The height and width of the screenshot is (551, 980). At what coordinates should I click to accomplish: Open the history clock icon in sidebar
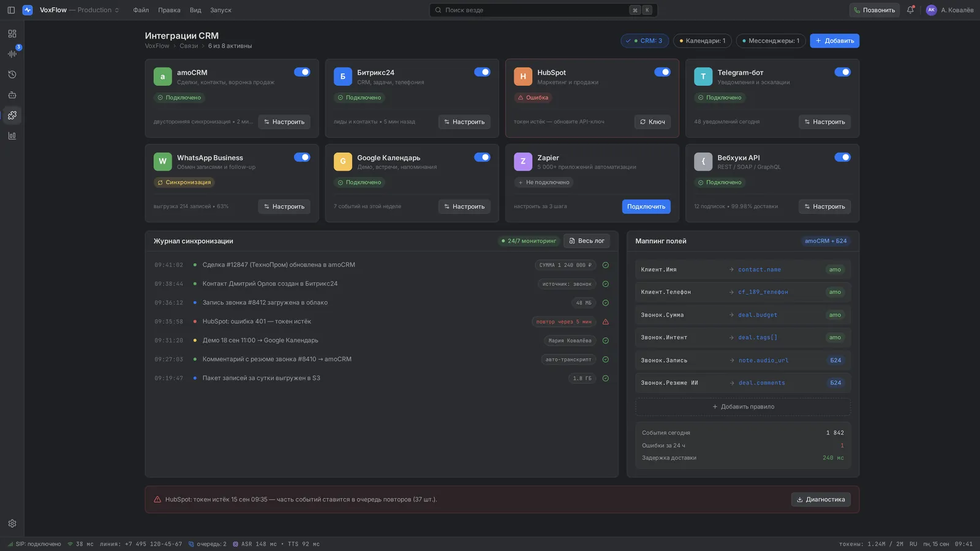(x=12, y=75)
